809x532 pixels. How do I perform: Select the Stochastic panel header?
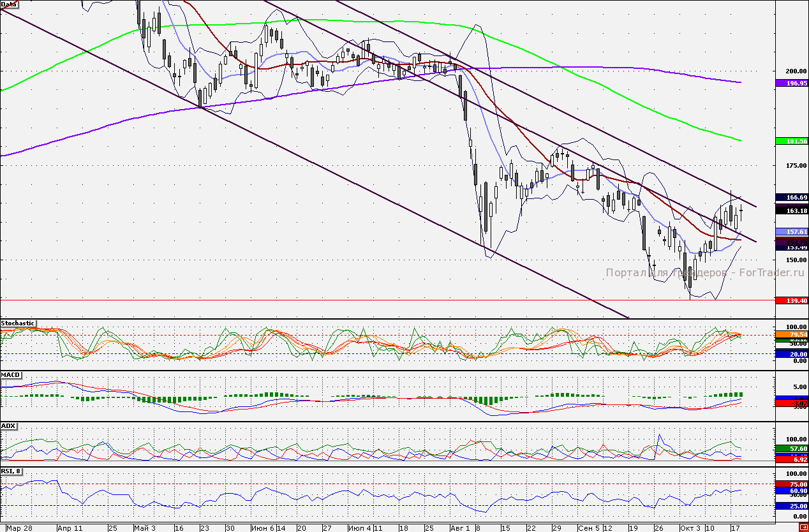pyautogui.click(x=18, y=323)
